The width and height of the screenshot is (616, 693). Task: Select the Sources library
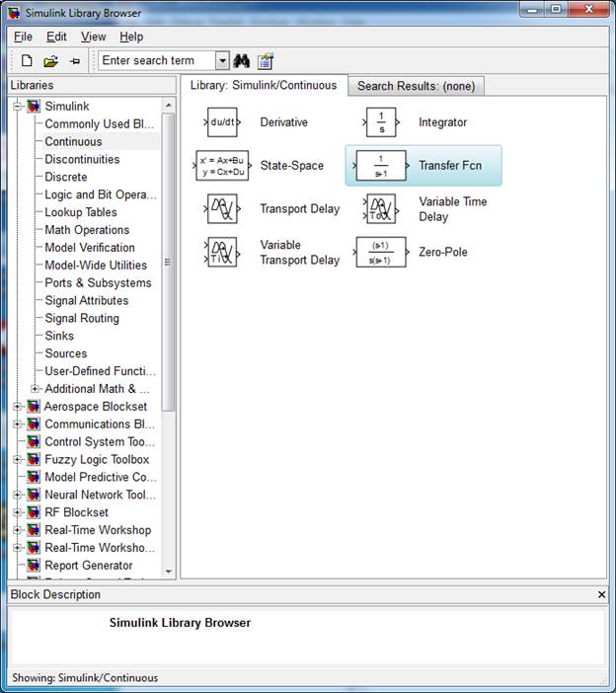[x=66, y=353]
